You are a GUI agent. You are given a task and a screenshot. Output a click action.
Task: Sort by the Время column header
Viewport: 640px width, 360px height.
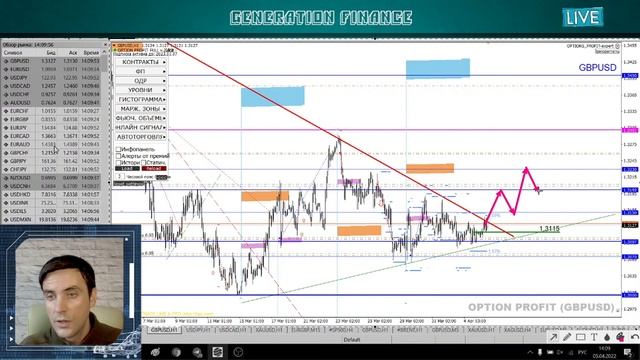click(91, 53)
